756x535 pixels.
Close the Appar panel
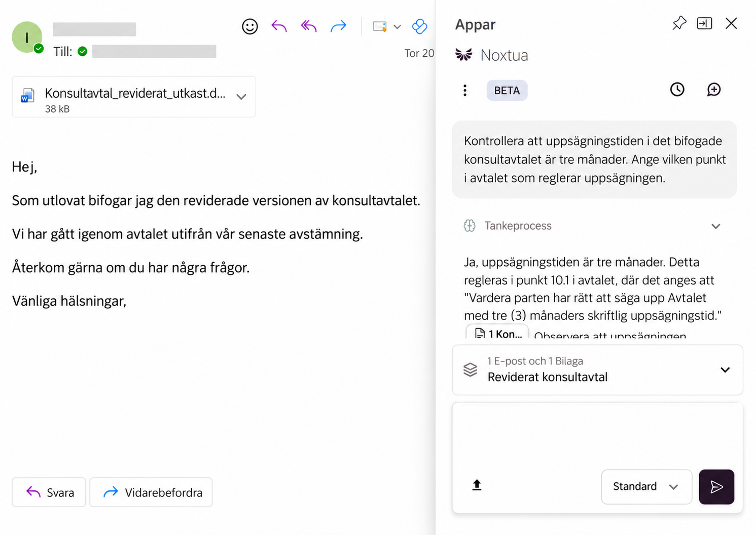[x=731, y=23]
